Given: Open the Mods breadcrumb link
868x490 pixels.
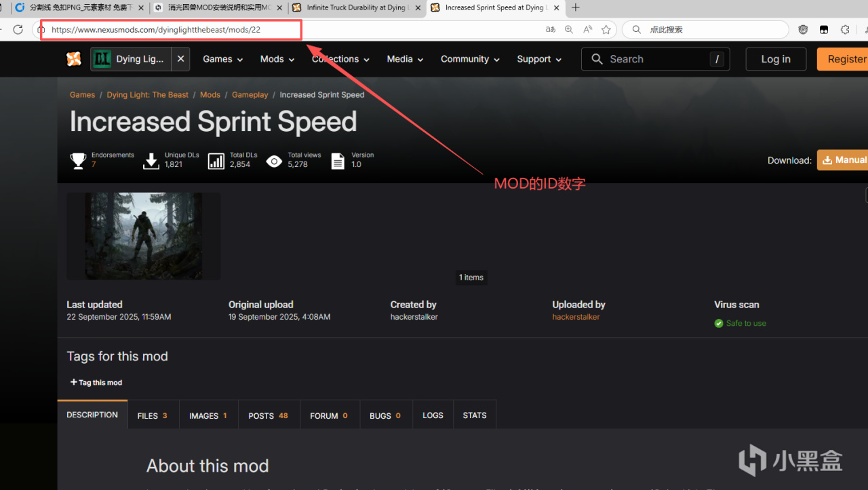Looking at the screenshot, I should pyautogui.click(x=210, y=95).
